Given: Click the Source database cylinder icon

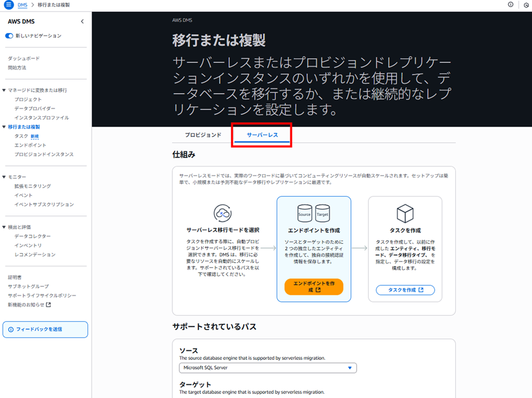Looking at the screenshot, I should coord(304,213).
